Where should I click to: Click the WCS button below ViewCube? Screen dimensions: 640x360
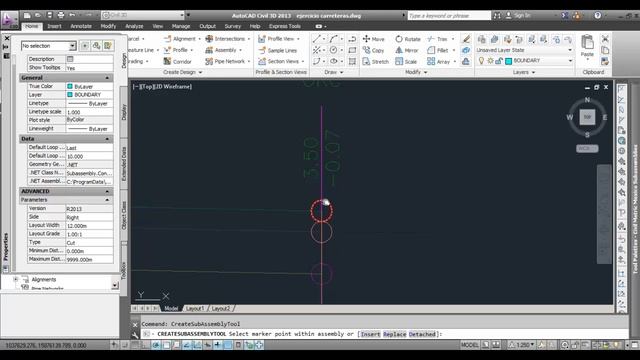click(x=587, y=148)
